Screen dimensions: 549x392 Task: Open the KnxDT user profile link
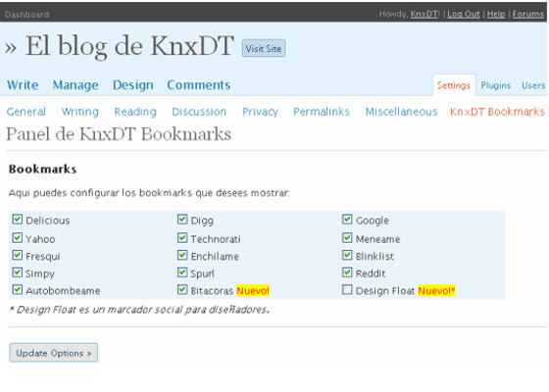click(x=424, y=14)
